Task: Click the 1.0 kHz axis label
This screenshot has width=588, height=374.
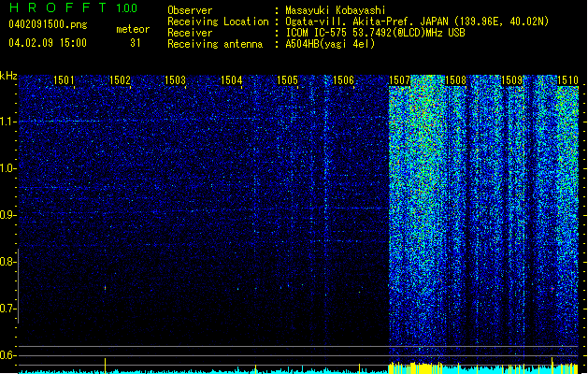Action: pos(7,168)
